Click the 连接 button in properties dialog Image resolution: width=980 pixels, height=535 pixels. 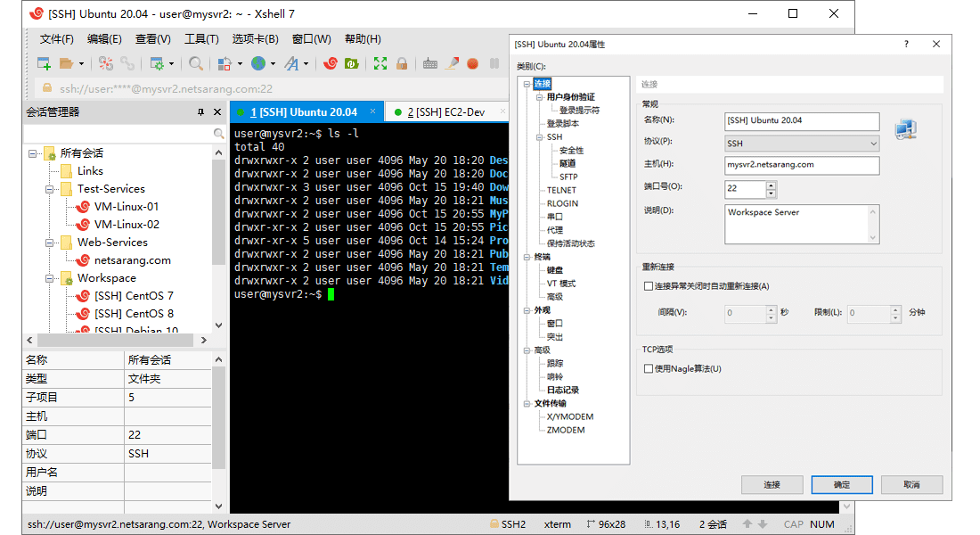pos(772,484)
